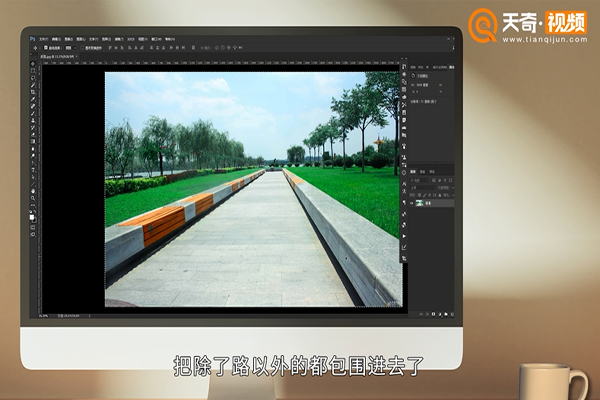Select the open jpg document tab
The width and height of the screenshot is (600, 400).
[x=57, y=57]
